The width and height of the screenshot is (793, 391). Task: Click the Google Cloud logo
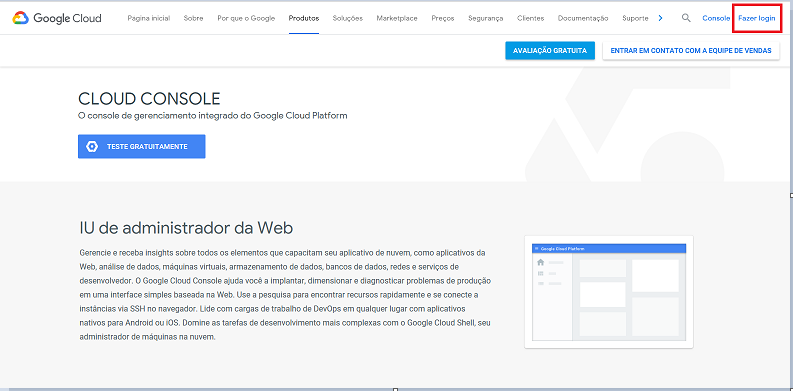click(57, 18)
